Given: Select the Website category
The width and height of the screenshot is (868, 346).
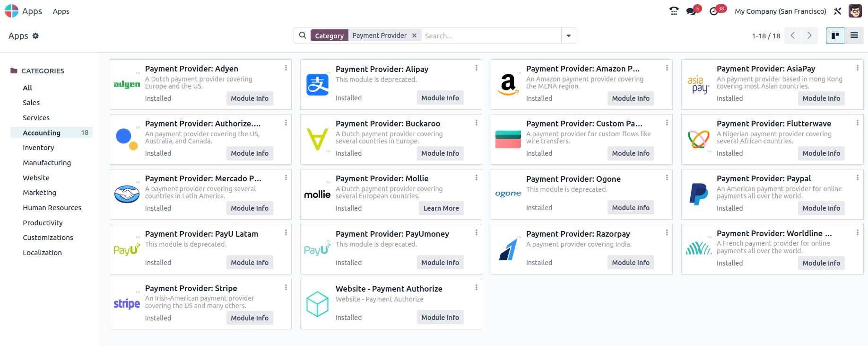Looking at the screenshot, I should pos(36,178).
